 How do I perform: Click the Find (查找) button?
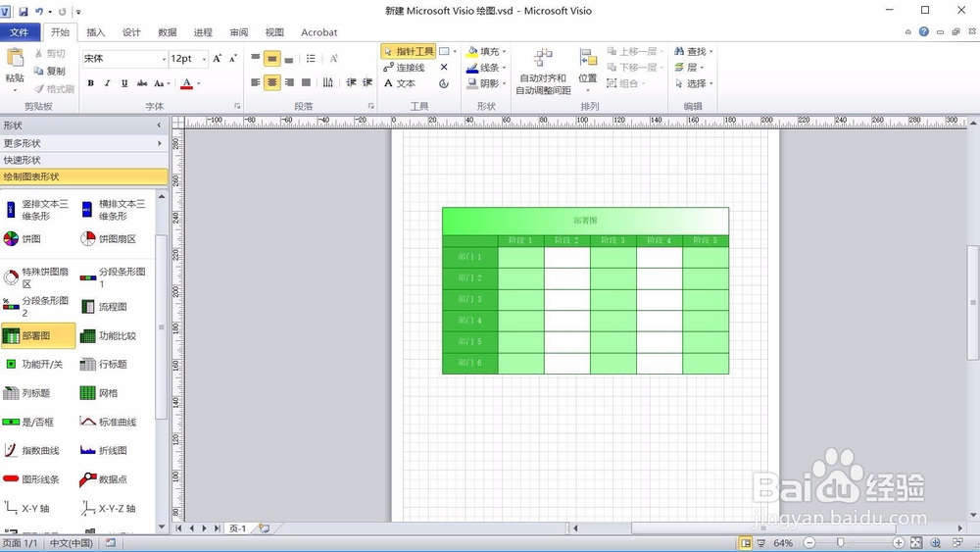coord(691,51)
